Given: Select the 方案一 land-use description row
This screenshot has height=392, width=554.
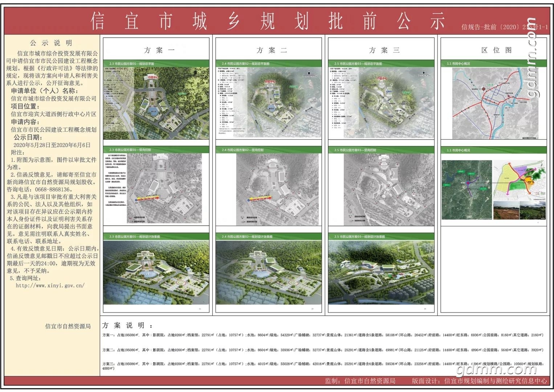Looking at the screenshot, I should click(323, 335).
